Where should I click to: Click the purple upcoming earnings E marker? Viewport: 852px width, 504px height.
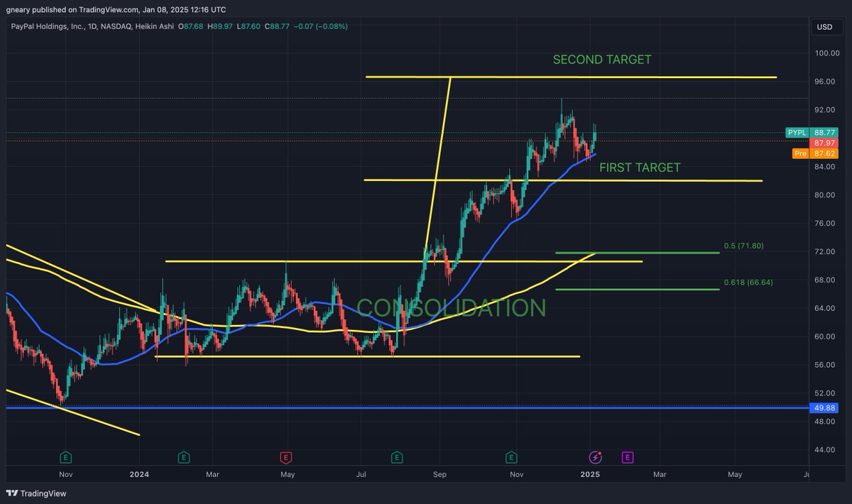(628, 457)
